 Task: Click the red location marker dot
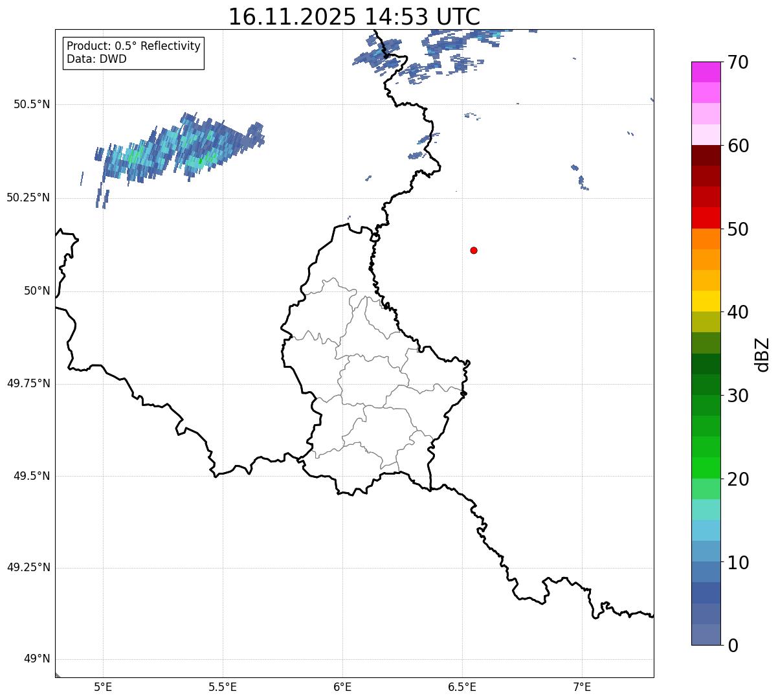click(474, 250)
